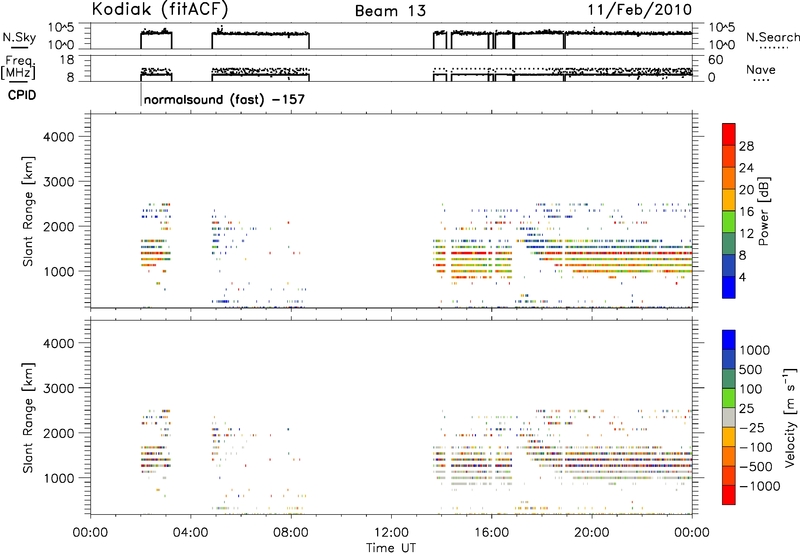This screenshot has width=800, height=554.
Task: Click the "4000" tick of the power panel
Action: click(x=58, y=137)
